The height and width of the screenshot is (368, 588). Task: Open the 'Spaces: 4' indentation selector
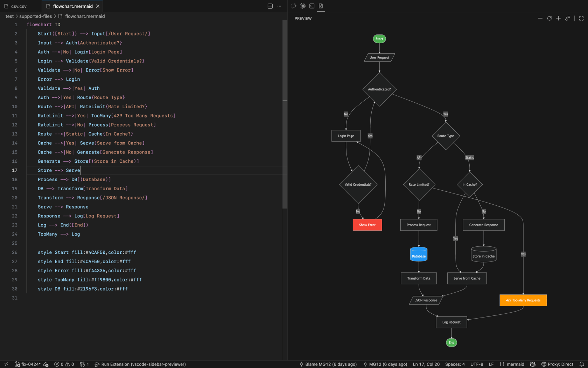(455, 364)
